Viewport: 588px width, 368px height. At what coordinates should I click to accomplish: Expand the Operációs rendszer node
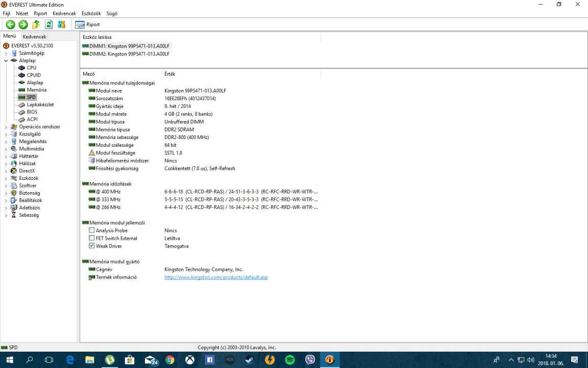click(6, 127)
